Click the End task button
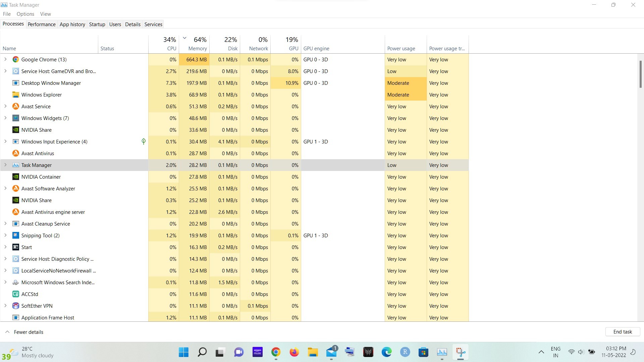 pyautogui.click(x=623, y=332)
